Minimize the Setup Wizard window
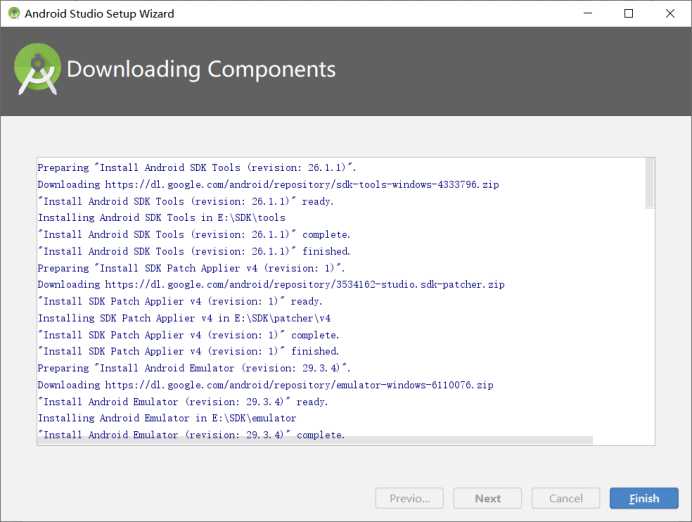The height and width of the screenshot is (522, 692). tap(587, 13)
